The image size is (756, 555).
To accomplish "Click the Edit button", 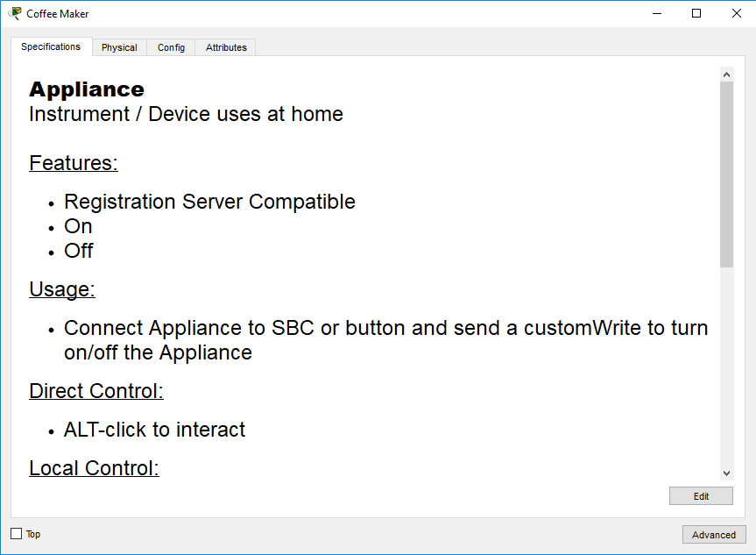I will 701,496.
